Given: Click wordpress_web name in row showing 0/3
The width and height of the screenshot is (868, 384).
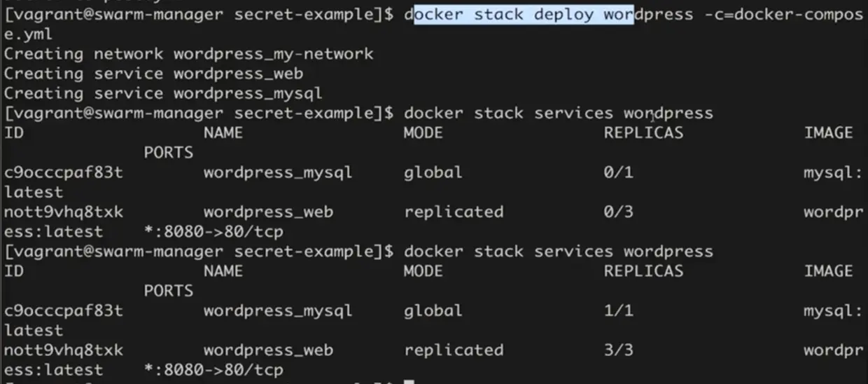Looking at the screenshot, I should tap(268, 212).
